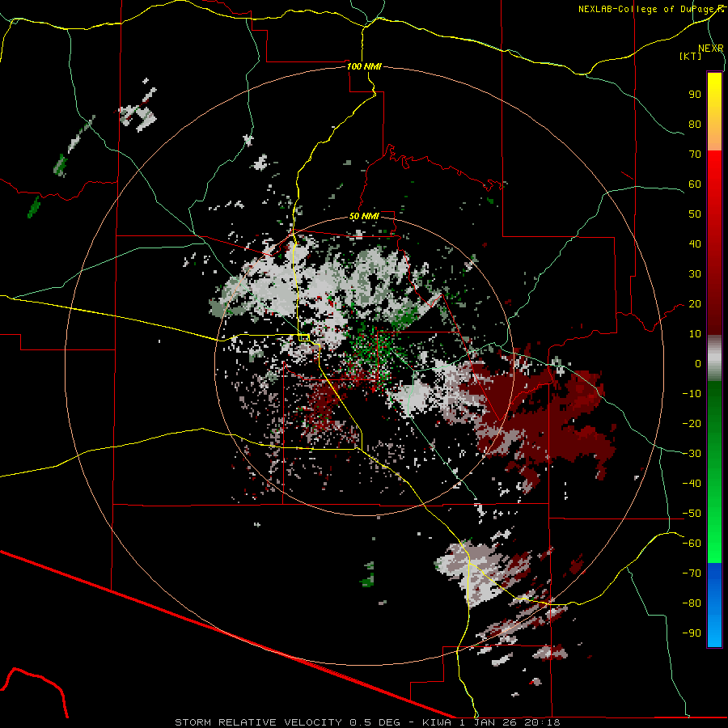The height and width of the screenshot is (728, 728).
Task: Click the -10 value on the color scale
Action: (692, 394)
